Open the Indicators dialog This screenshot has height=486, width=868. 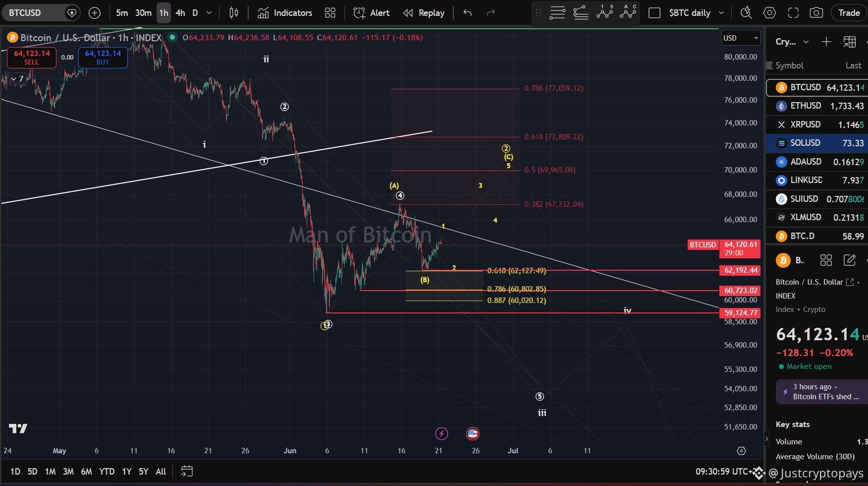coord(285,13)
